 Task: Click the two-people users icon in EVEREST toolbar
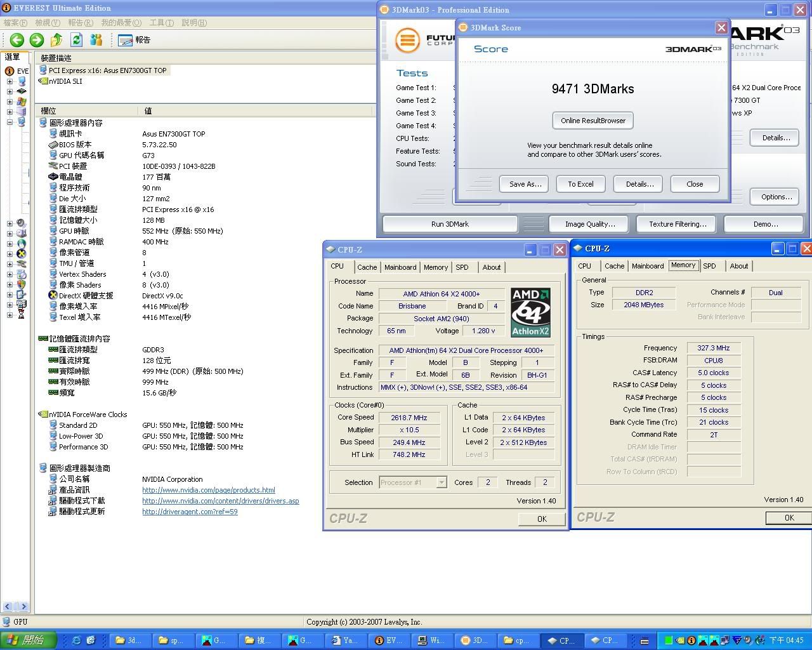(x=96, y=40)
